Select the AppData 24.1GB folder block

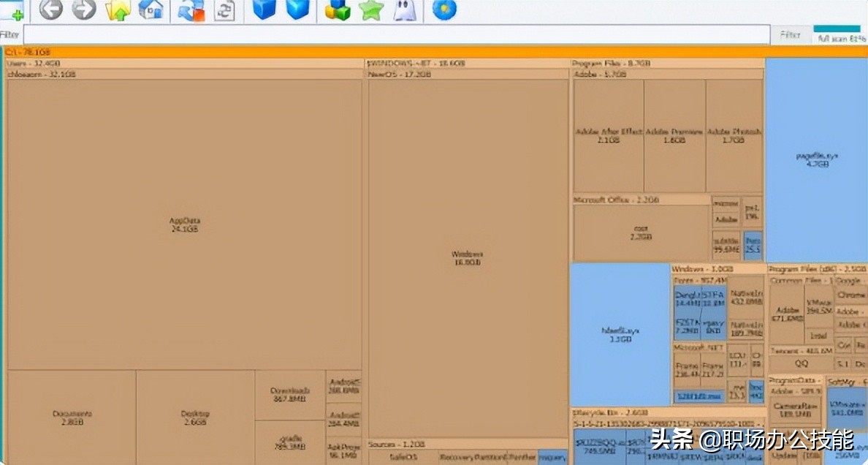[x=184, y=224]
